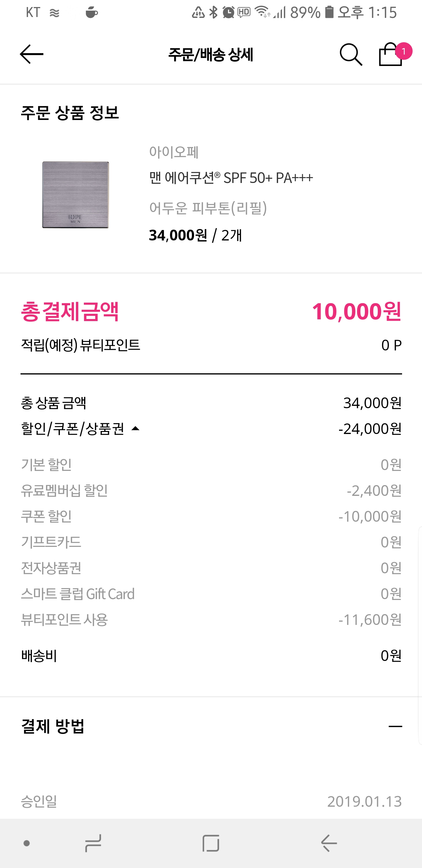
Task: Tap the navigation bar dot icon
Action: [x=27, y=843]
